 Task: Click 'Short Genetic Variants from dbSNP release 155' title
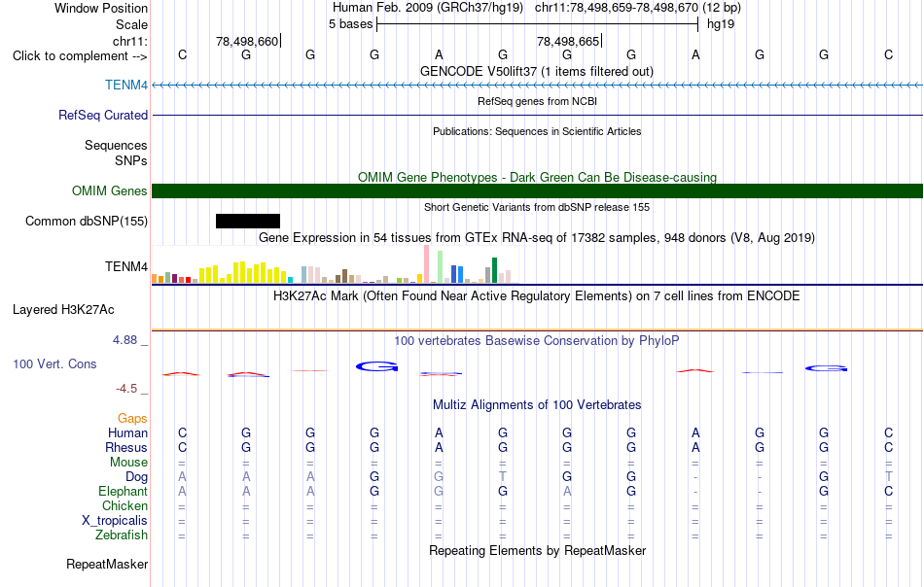click(x=537, y=207)
